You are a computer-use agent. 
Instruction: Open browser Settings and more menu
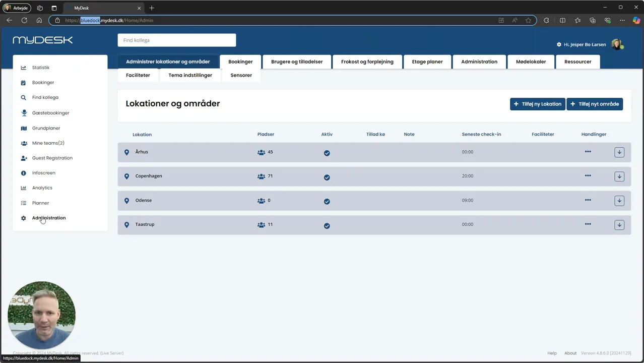[623, 20]
